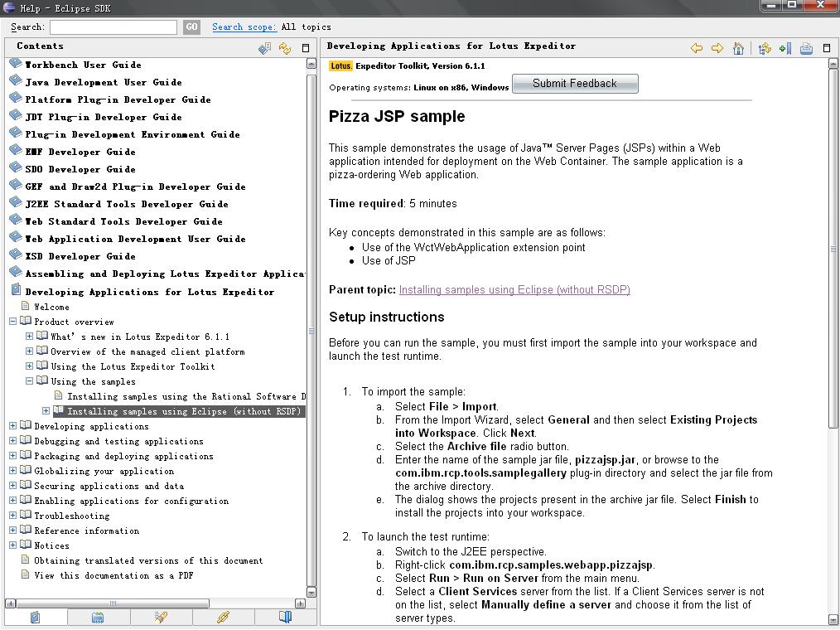Open Java Development User Guide
This screenshot has height=630, width=840.
click(x=104, y=82)
